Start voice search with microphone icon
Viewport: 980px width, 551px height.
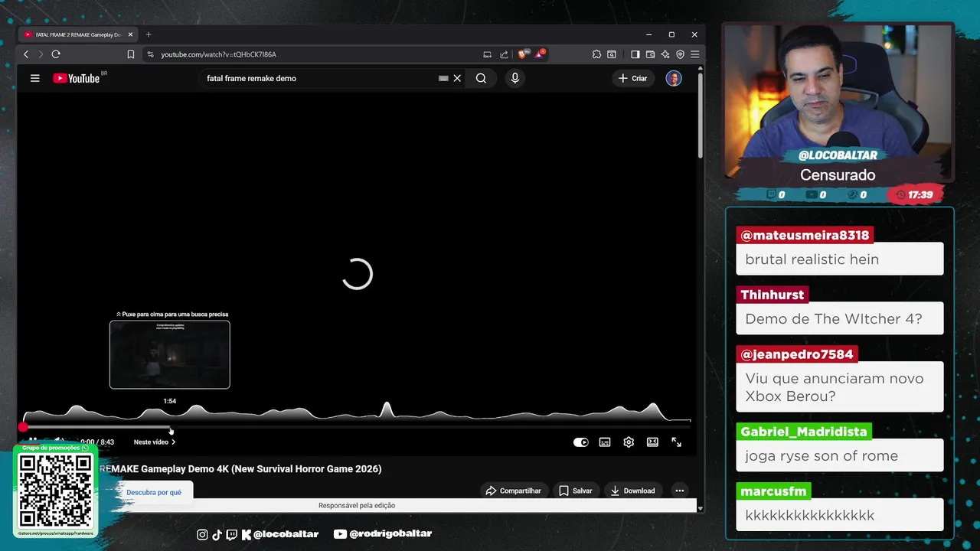pos(514,78)
